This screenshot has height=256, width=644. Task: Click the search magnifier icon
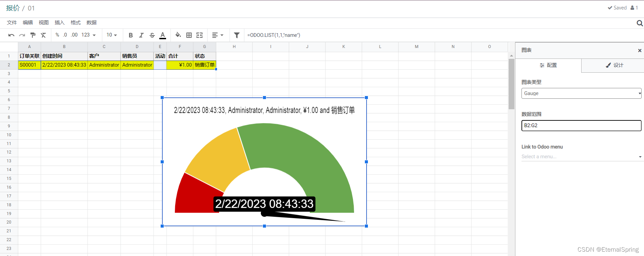(639, 23)
